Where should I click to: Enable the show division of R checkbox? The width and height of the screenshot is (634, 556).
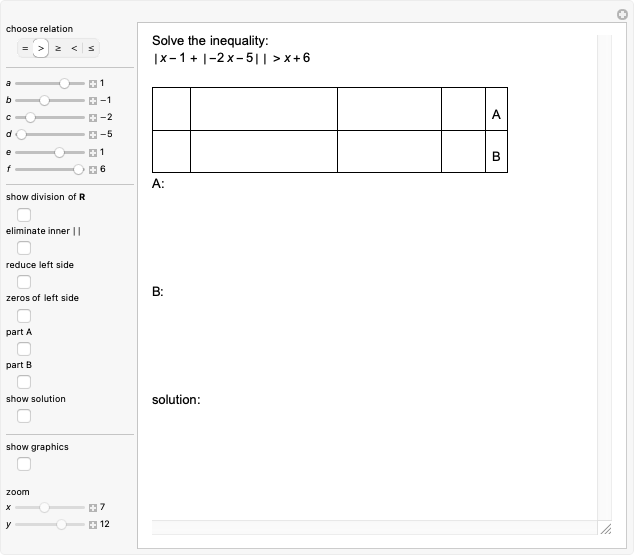pos(23,214)
